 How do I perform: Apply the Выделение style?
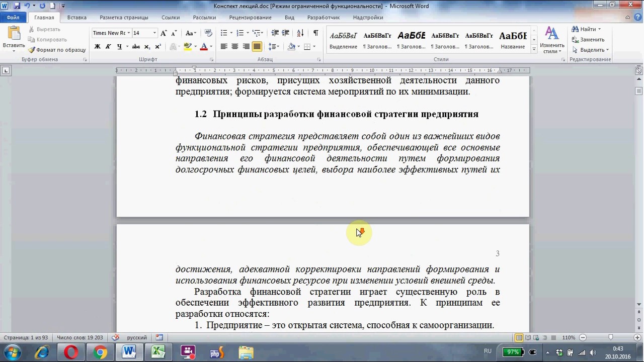tap(343, 41)
